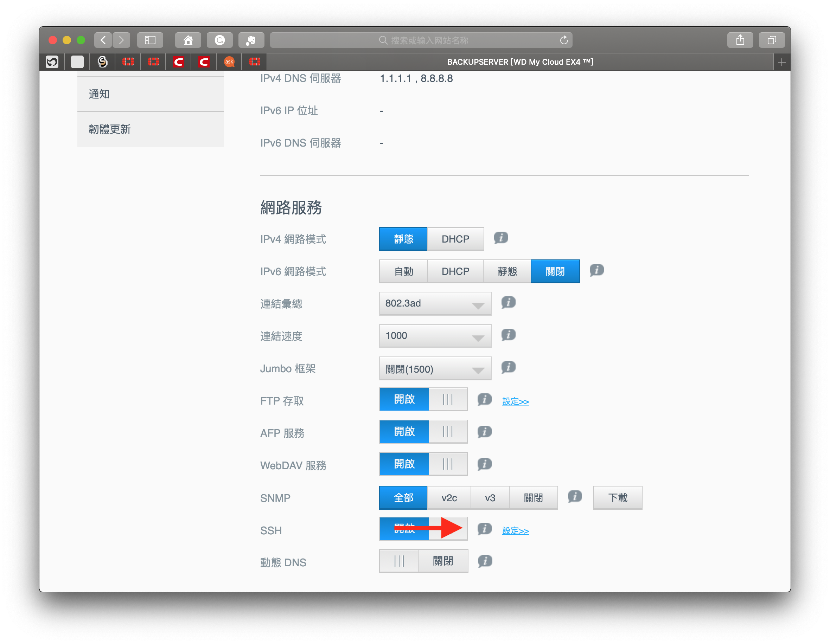Toggle the Safari sidebar button
The image size is (830, 644).
[150, 40]
